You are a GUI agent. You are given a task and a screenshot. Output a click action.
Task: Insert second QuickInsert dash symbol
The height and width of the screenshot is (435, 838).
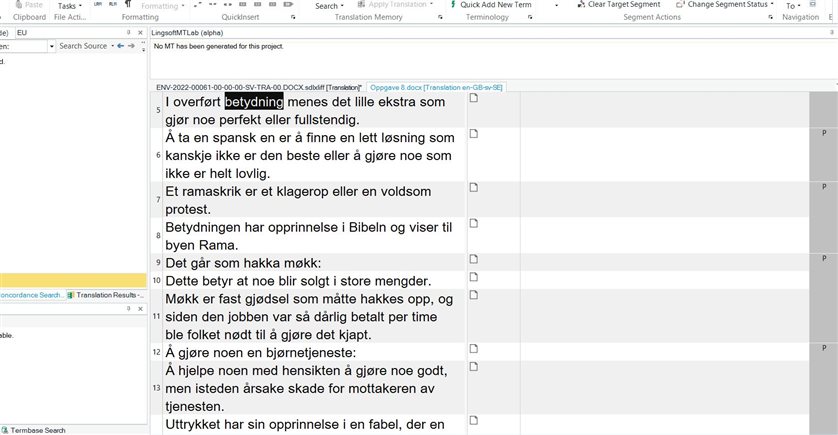tap(213, 4)
